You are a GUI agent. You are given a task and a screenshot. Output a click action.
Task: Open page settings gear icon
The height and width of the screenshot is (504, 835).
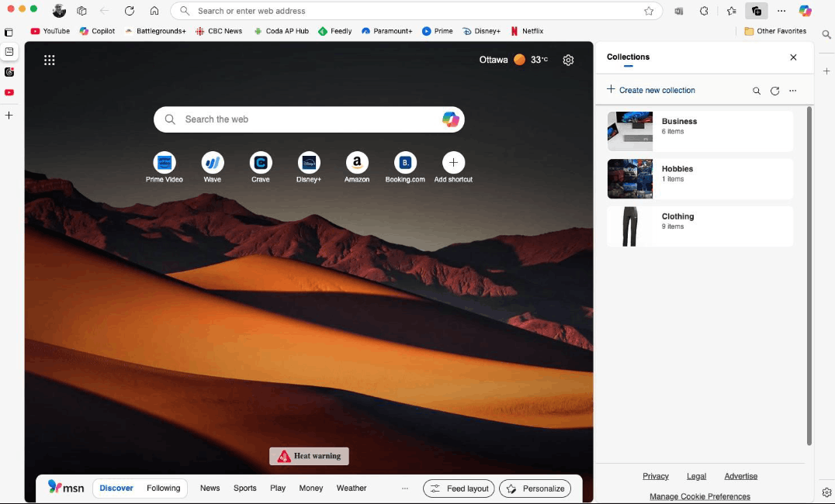(568, 60)
